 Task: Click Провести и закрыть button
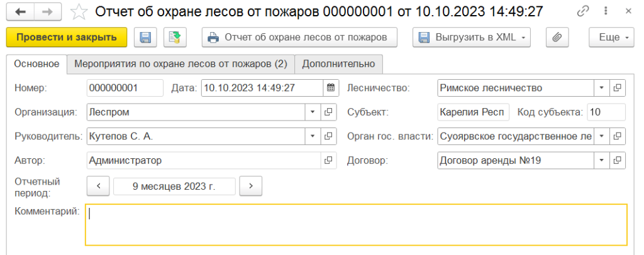coord(67,37)
